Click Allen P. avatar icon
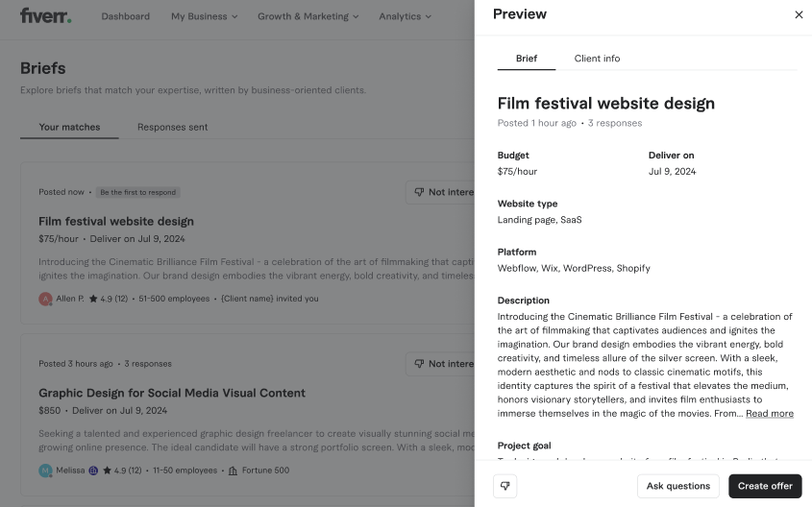This screenshot has height=507, width=812. (45, 299)
